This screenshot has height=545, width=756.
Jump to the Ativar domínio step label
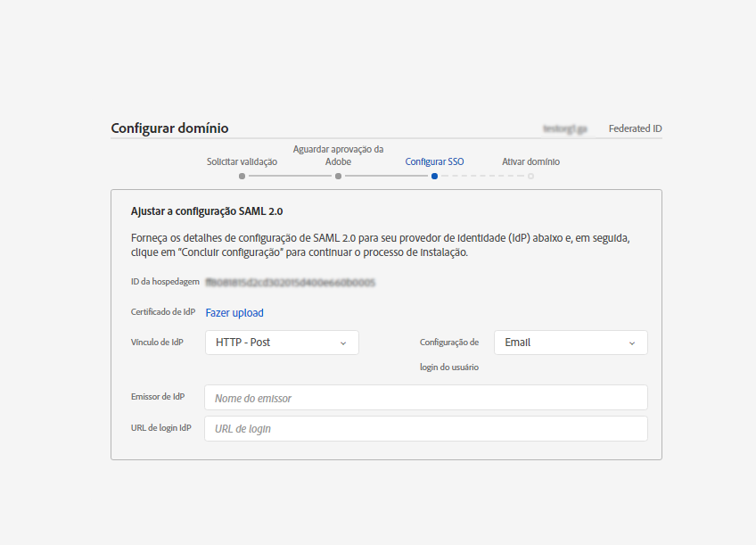click(530, 161)
